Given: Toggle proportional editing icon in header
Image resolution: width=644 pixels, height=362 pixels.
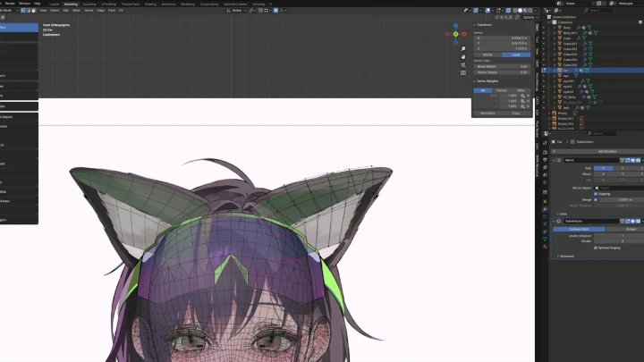Looking at the screenshot, I should (x=275, y=10).
